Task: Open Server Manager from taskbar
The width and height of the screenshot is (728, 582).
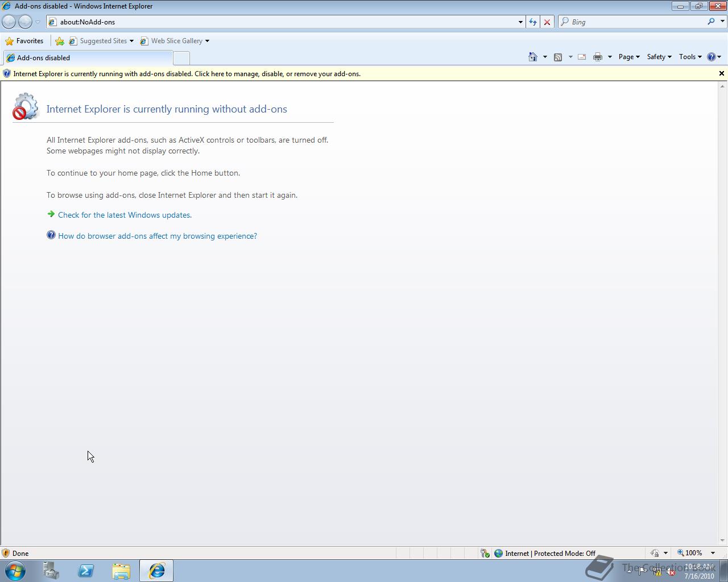Action: (51, 571)
